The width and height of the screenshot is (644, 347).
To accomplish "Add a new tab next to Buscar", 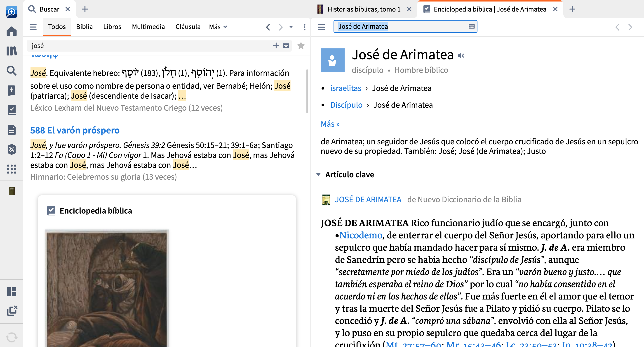I will [x=85, y=9].
